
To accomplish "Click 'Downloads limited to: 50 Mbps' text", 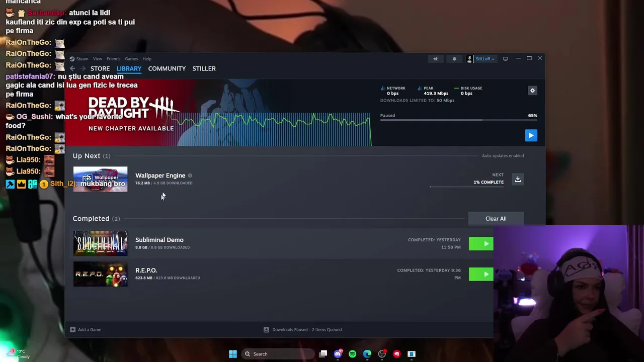I will click(417, 101).
